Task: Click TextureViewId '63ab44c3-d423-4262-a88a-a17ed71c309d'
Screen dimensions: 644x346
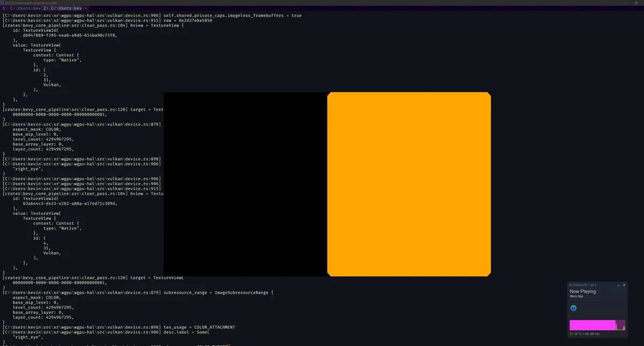Action: coord(70,204)
